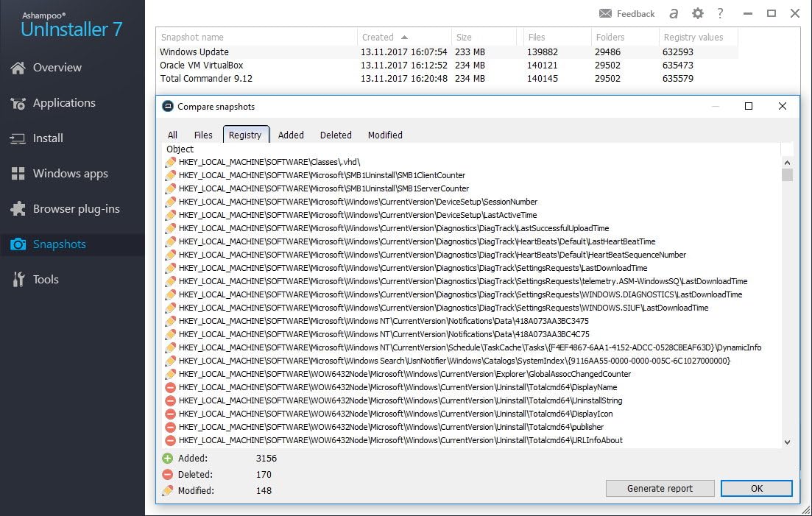The height and width of the screenshot is (516, 812).
Task: Select Windows Search UsnNotifier registry entry
Action: tap(454, 361)
